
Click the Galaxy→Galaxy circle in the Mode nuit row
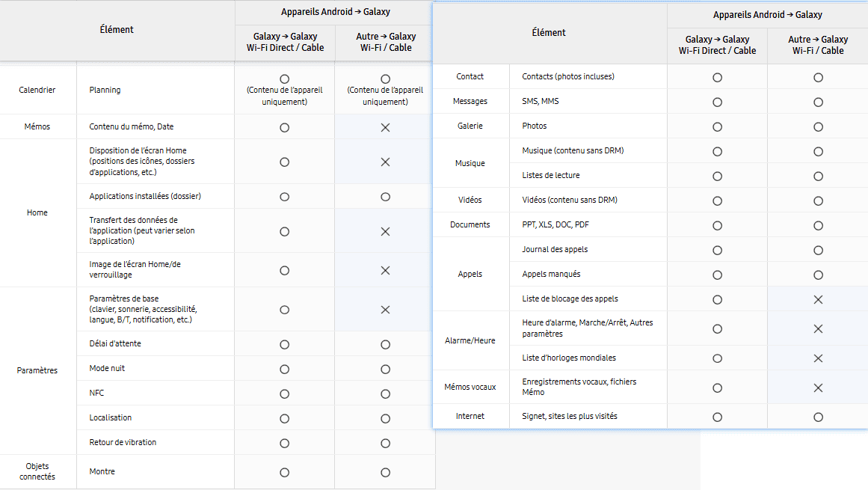285,370
